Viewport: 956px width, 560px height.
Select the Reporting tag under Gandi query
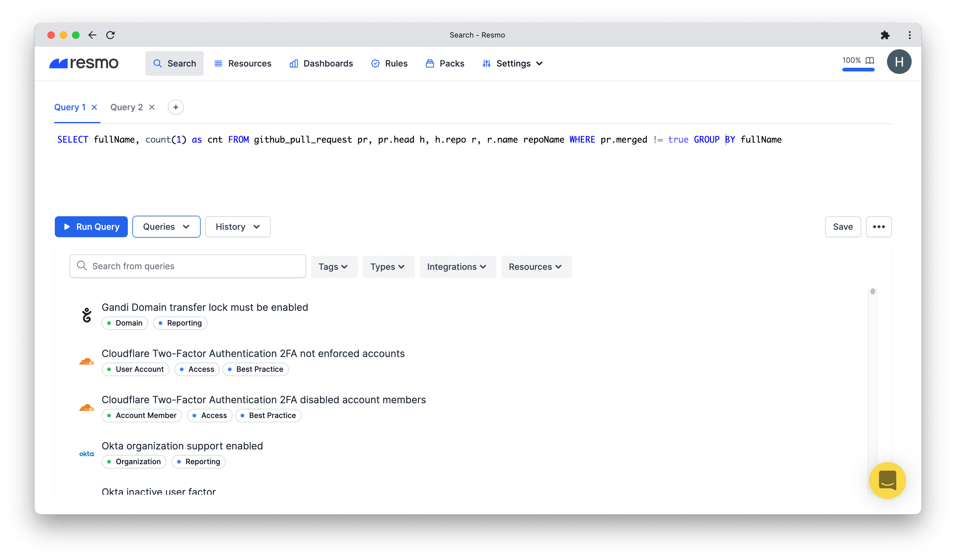[x=180, y=323]
